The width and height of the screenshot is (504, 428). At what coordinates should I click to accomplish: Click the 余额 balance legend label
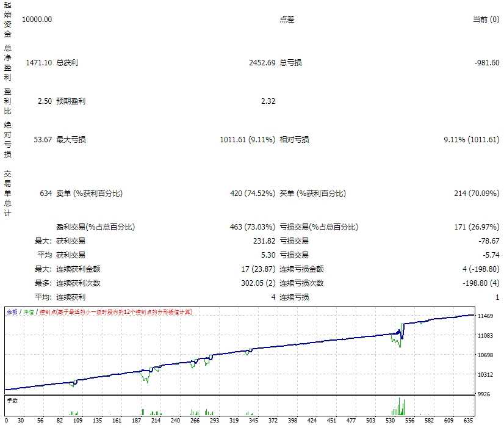12,311
